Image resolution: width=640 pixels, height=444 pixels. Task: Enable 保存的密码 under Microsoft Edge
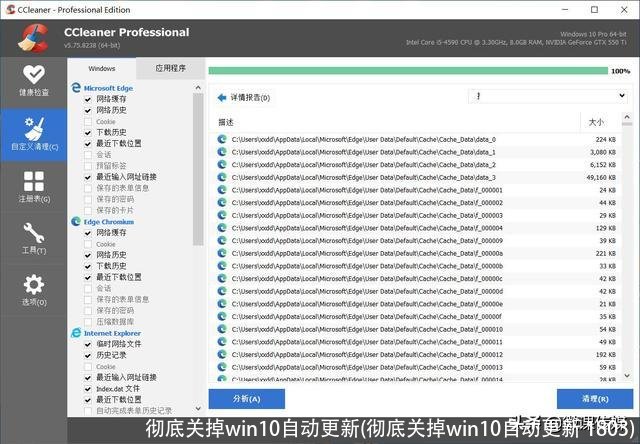click(x=88, y=199)
